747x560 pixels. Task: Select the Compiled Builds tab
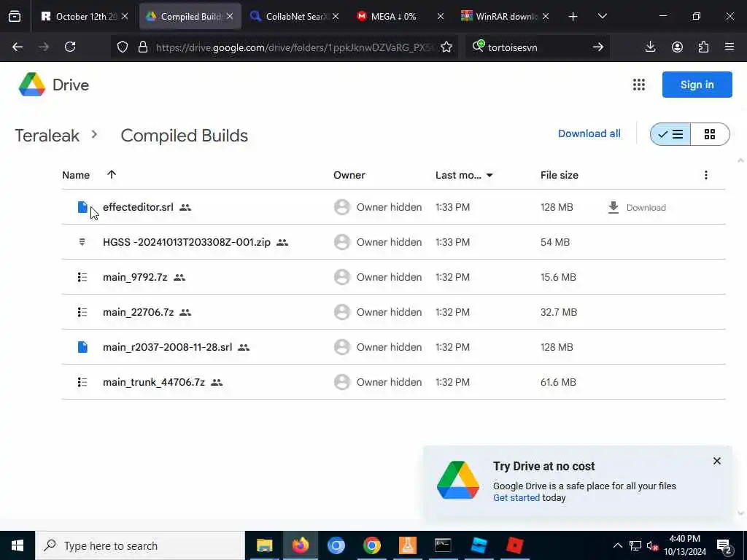click(189, 16)
